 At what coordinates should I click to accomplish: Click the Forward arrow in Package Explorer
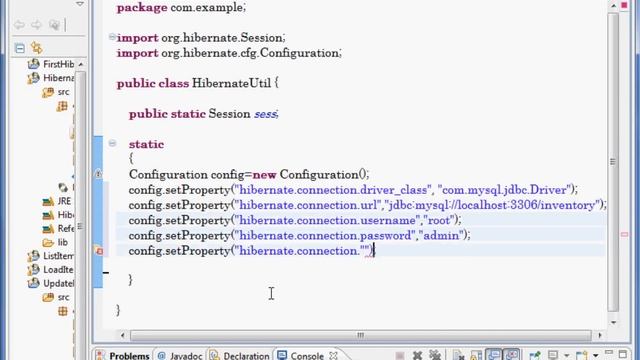click(36, 25)
